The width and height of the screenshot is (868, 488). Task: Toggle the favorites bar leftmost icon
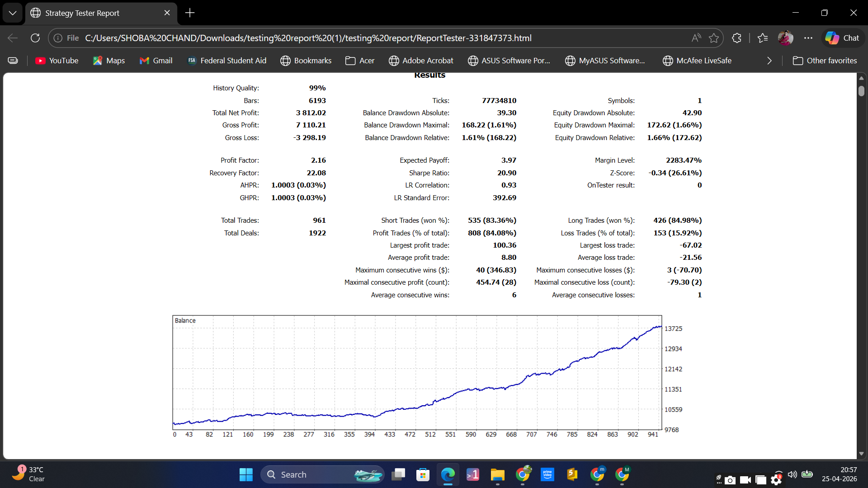click(13, 61)
